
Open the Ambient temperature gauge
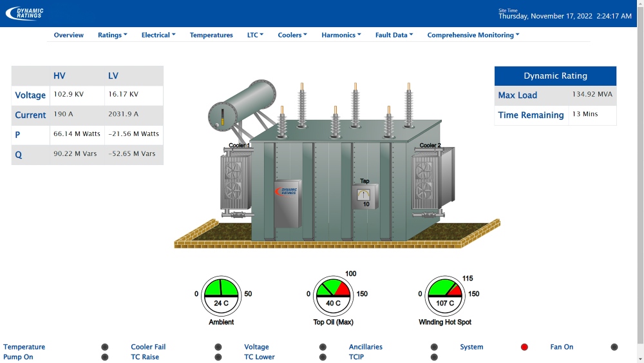coord(221,296)
